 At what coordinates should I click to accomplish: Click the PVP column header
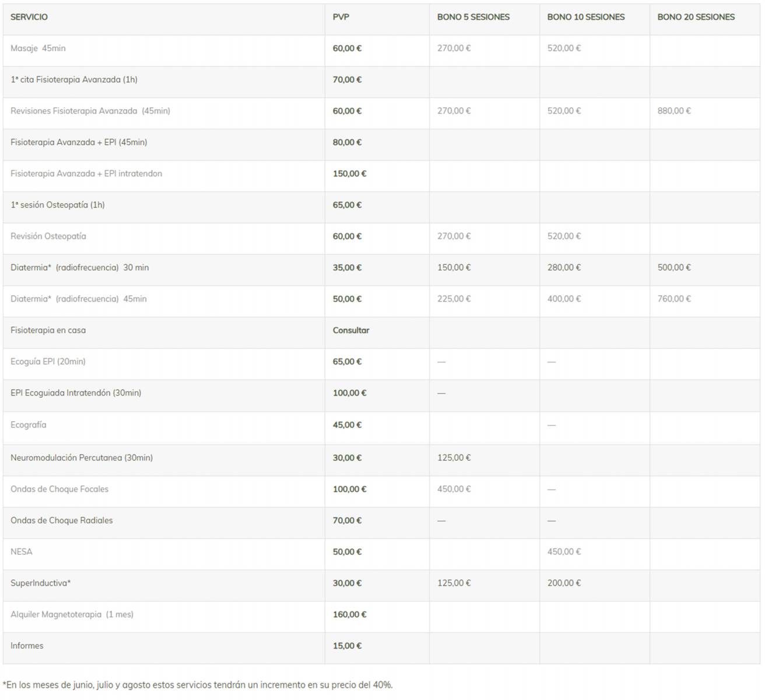[341, 17]
